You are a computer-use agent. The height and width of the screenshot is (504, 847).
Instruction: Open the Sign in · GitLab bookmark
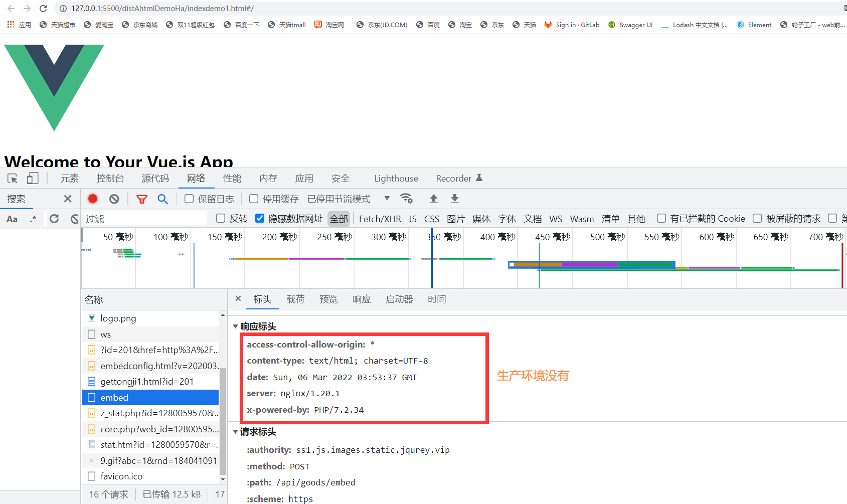(572, 25)
